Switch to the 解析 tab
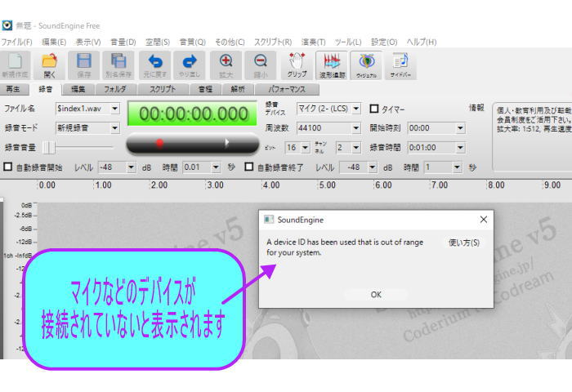Viewport: 572px width, 392px height. click(x=238, y=89)
